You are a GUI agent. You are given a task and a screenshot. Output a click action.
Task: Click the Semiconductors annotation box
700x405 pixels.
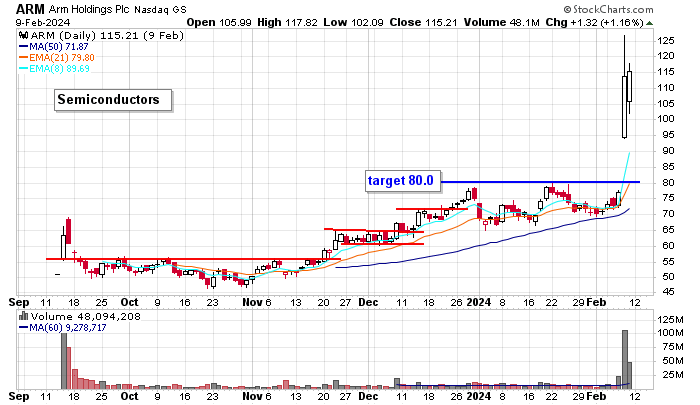click(113, 100)
